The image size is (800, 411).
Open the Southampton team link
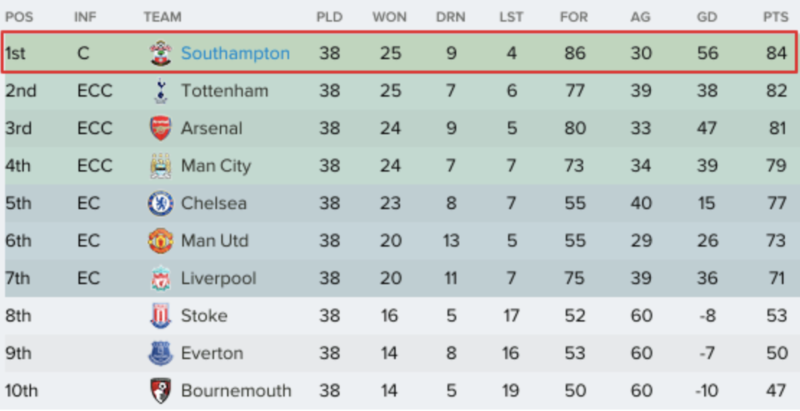236,54
